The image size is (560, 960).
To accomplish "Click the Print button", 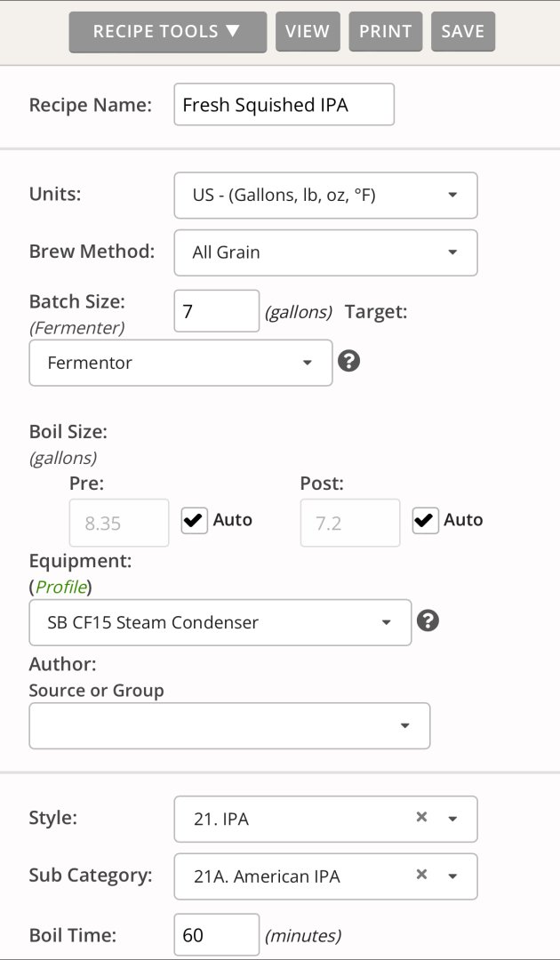I will (x=385, y=31).
